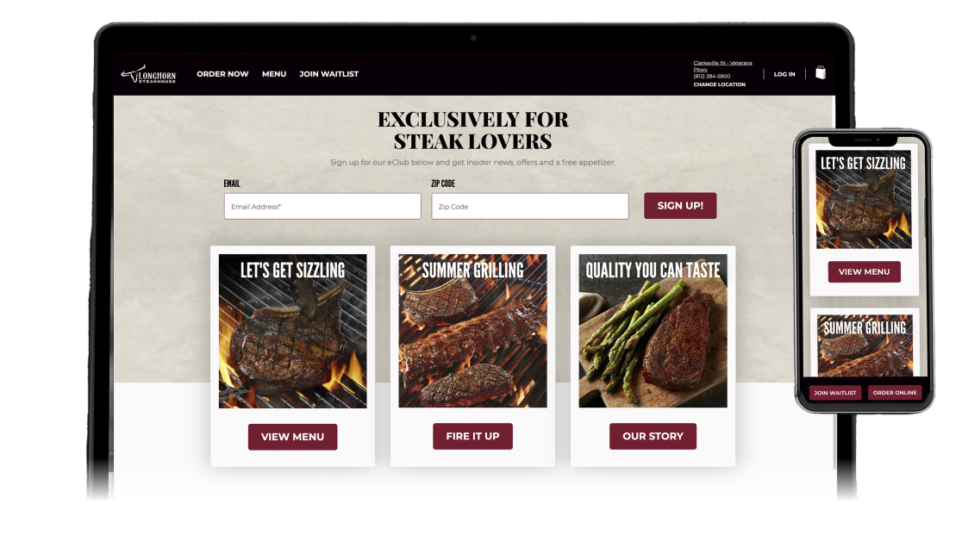
Task: Open the shopping bag icon
Action: [821, 73]
